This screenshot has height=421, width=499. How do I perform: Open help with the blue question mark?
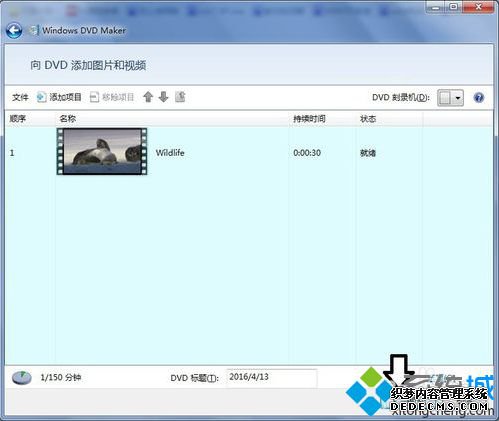point(479,98)
